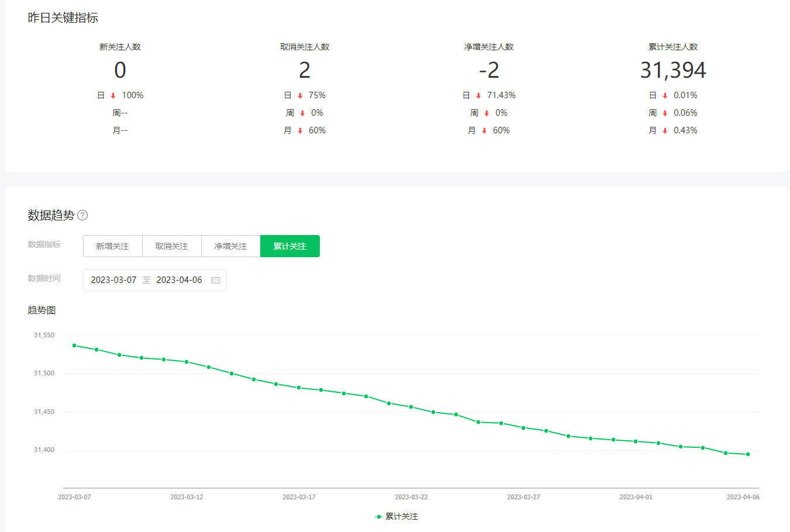
Task: Click the 31,394 cumulative followers number
Action: click(x=673, y=70)
